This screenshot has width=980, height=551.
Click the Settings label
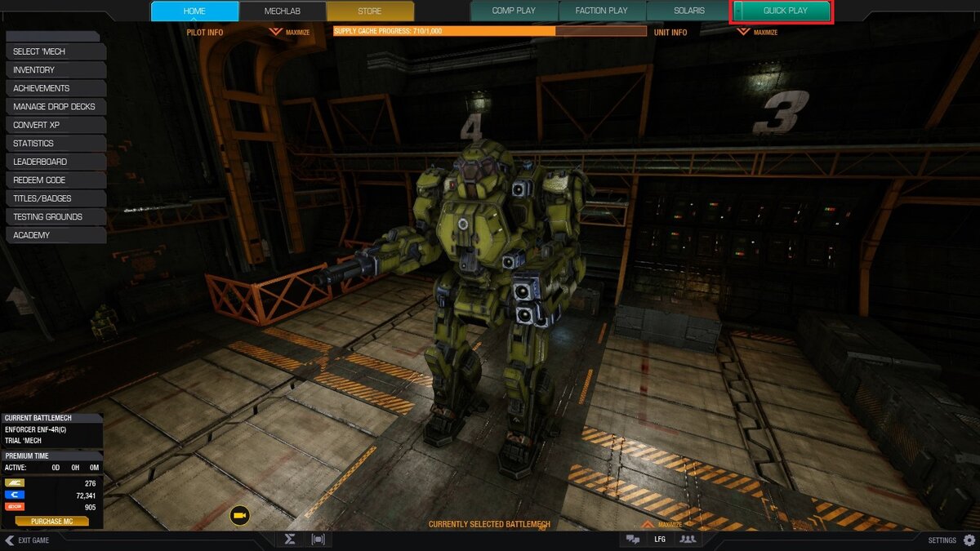pos(942,540)
